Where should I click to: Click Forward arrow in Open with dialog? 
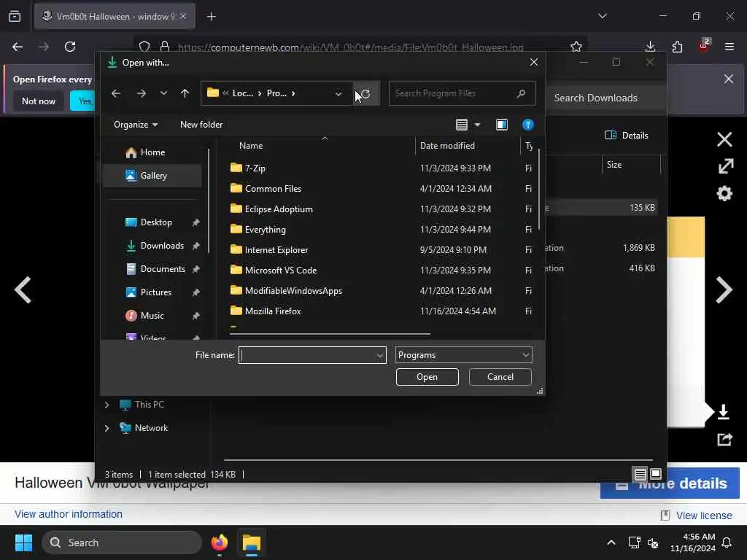(x=141, y=93)
